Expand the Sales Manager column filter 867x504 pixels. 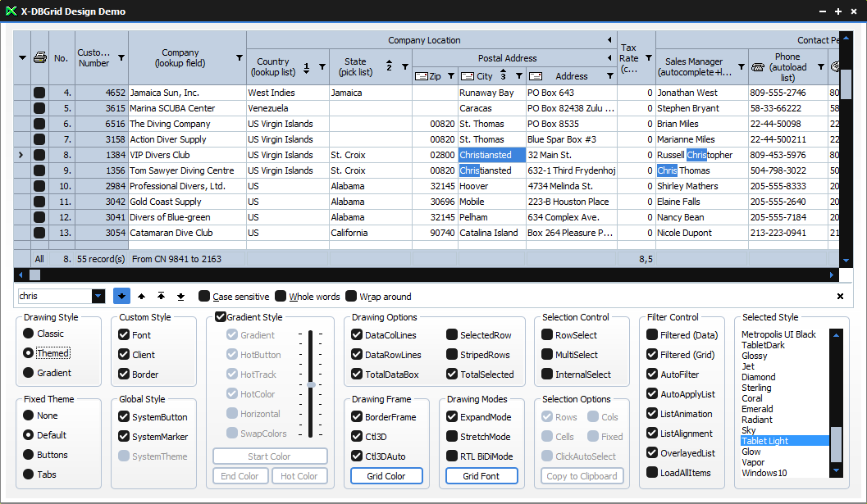[742, 67]
